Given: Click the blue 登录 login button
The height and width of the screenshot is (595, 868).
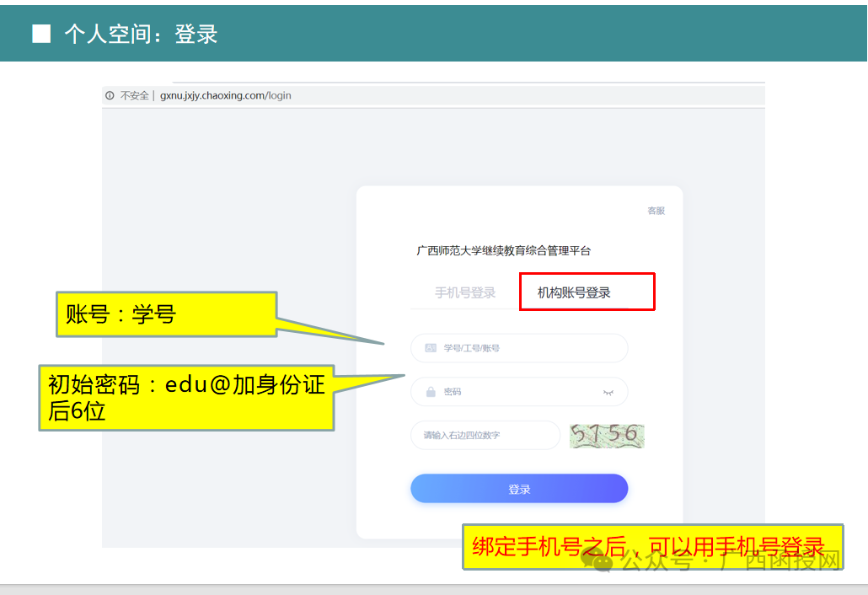Looking at the screenshot, I should tap(519, 488).
